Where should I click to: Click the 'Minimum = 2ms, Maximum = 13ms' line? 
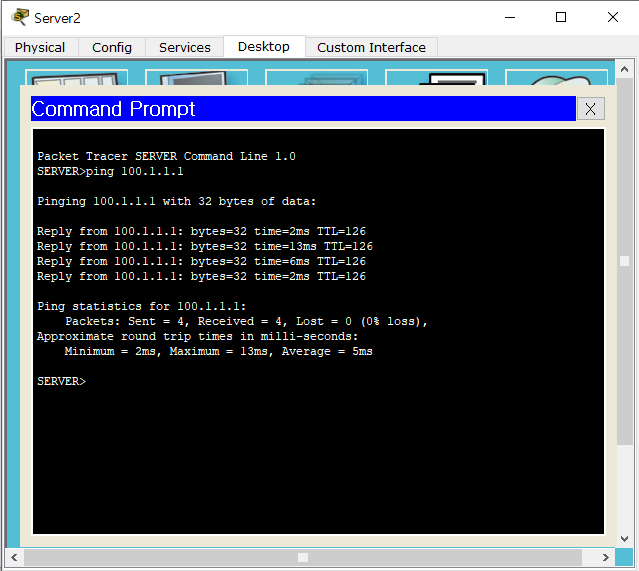click(x=218, y=351)
